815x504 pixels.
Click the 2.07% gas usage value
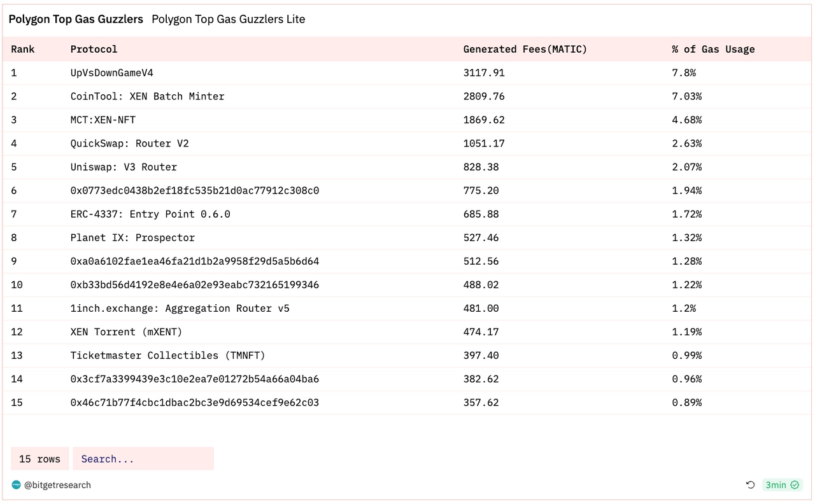pyautogui.click(x=687, y=167)
